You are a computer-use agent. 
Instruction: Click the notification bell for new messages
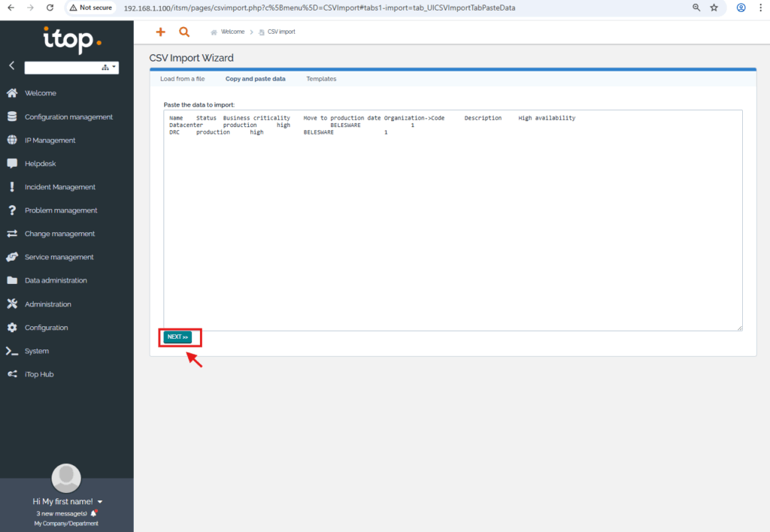pyautogui.click(x=94, y=513)
